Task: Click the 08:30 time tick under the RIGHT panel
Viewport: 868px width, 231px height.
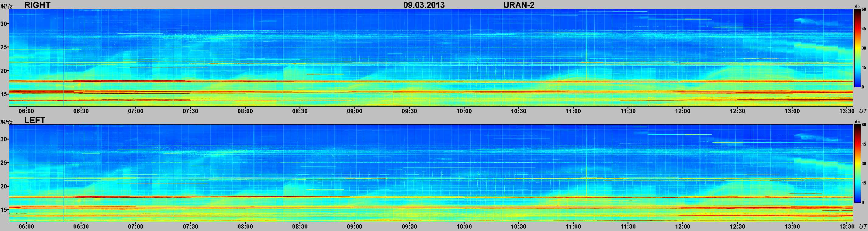Action: point(300,111)
